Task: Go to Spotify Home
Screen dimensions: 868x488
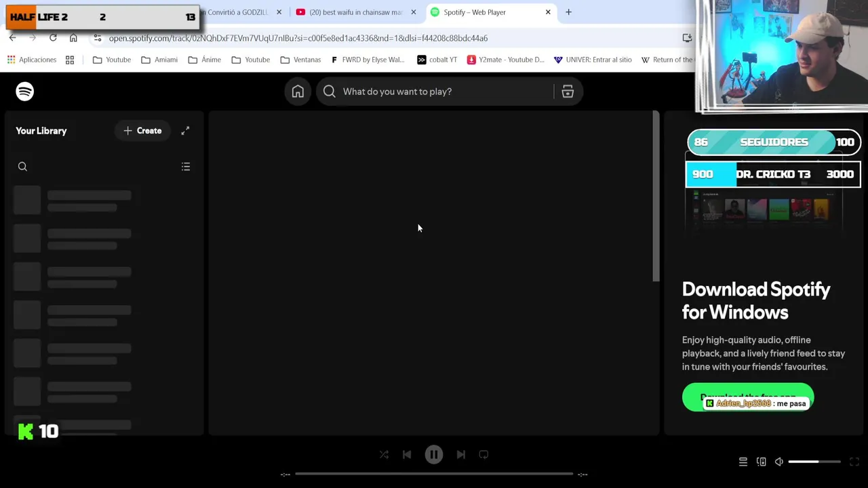Action: click(298, 91)
